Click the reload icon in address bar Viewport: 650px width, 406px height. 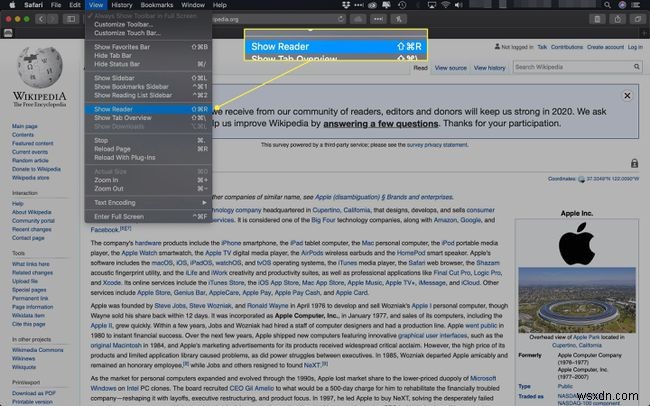click(x=341, y=19)
